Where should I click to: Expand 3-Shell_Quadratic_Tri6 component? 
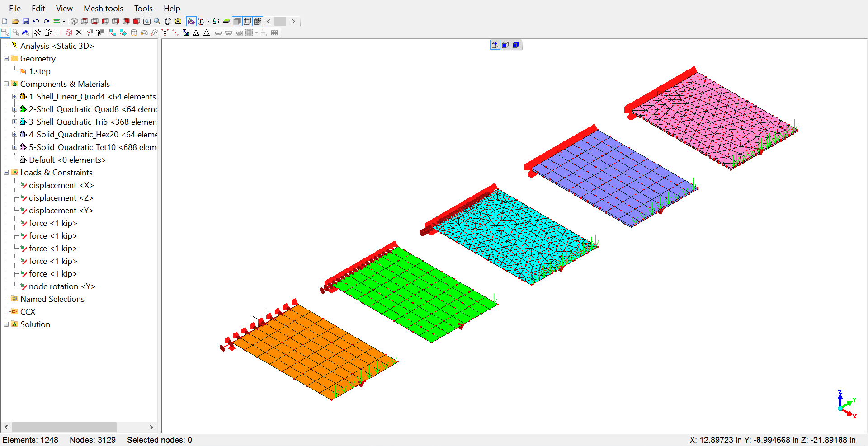coord(14,122)
